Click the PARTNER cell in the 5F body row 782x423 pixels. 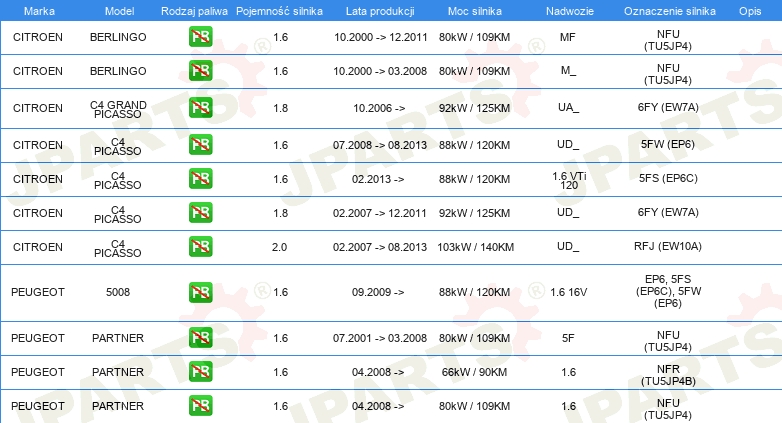(118, 338)
